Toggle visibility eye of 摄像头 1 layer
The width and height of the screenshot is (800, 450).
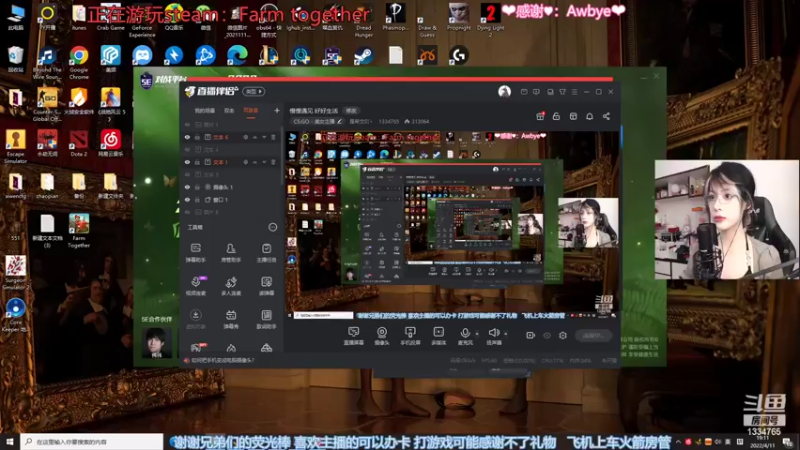pos(187,187)
